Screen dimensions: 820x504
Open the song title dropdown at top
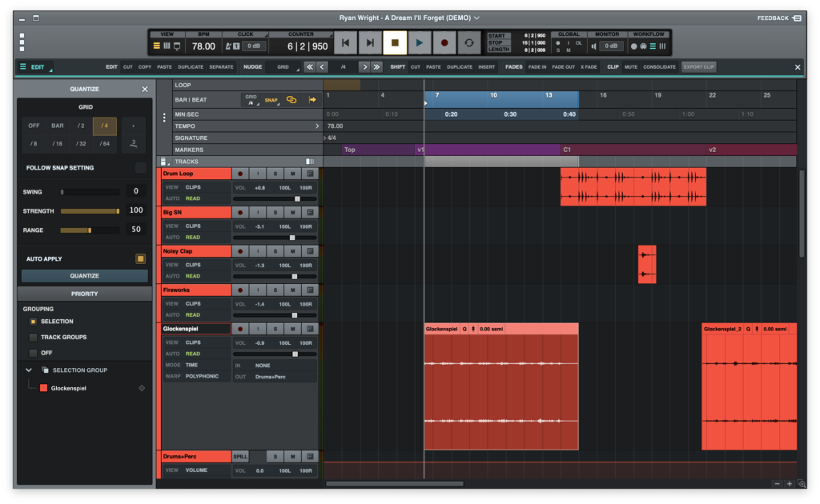point(477,17)
